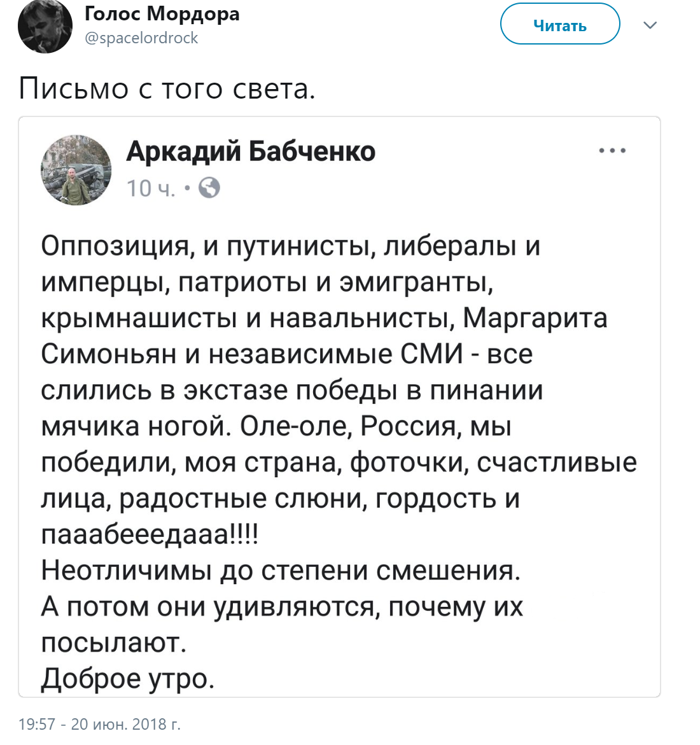Open the three-dots post options menu
The height and width of the screenshot is (745, 700).
pos(613,151)
